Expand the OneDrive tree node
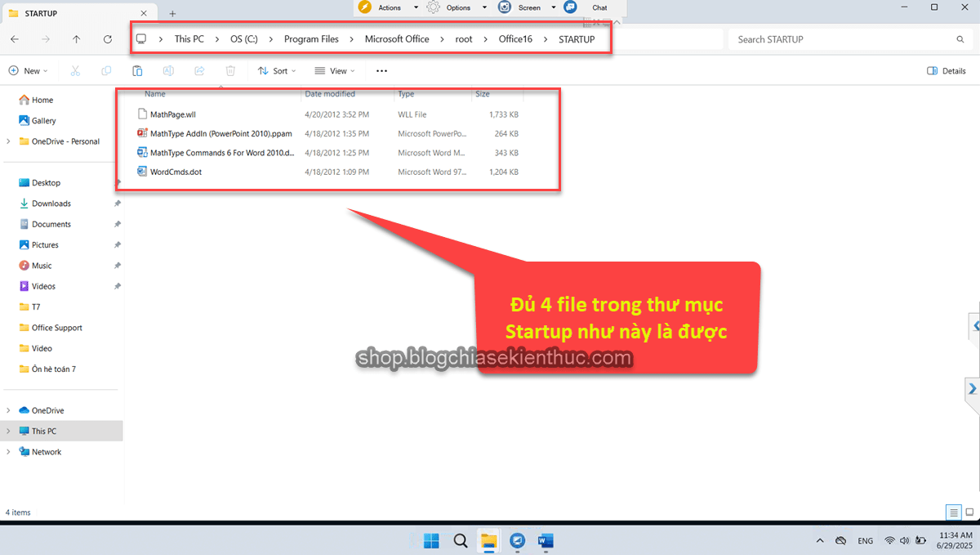980x555 pixels. click(8, 410)
